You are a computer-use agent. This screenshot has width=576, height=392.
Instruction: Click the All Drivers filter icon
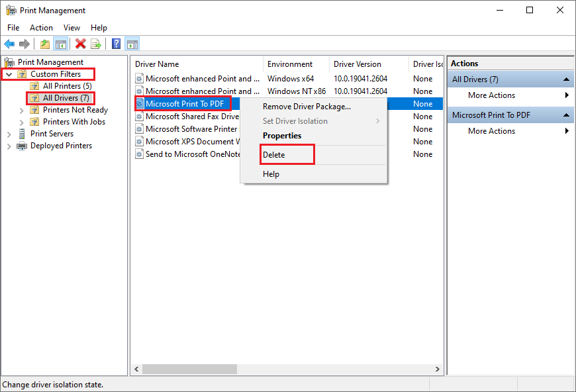34,98
